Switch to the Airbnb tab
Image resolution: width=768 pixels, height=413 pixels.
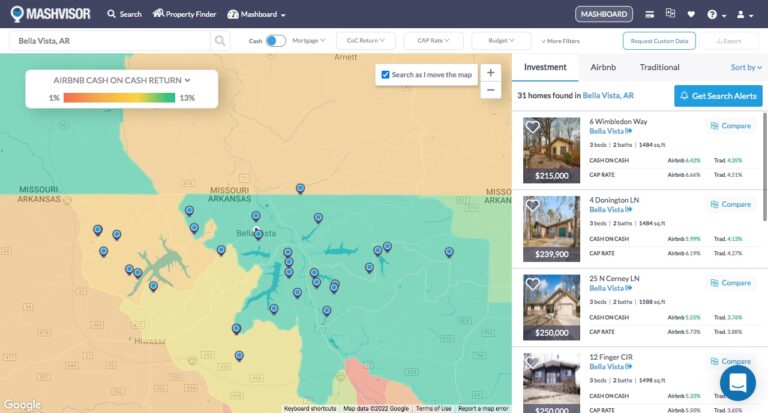coord(603,67)
